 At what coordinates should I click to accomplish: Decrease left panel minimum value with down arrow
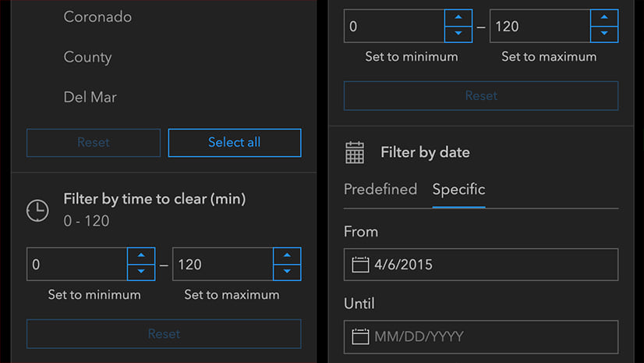click(141, 272)
